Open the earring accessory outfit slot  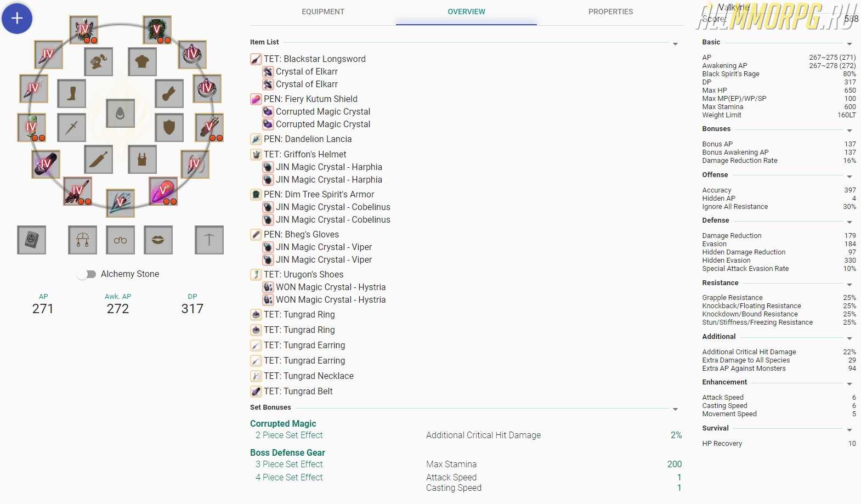pos(83,240)
